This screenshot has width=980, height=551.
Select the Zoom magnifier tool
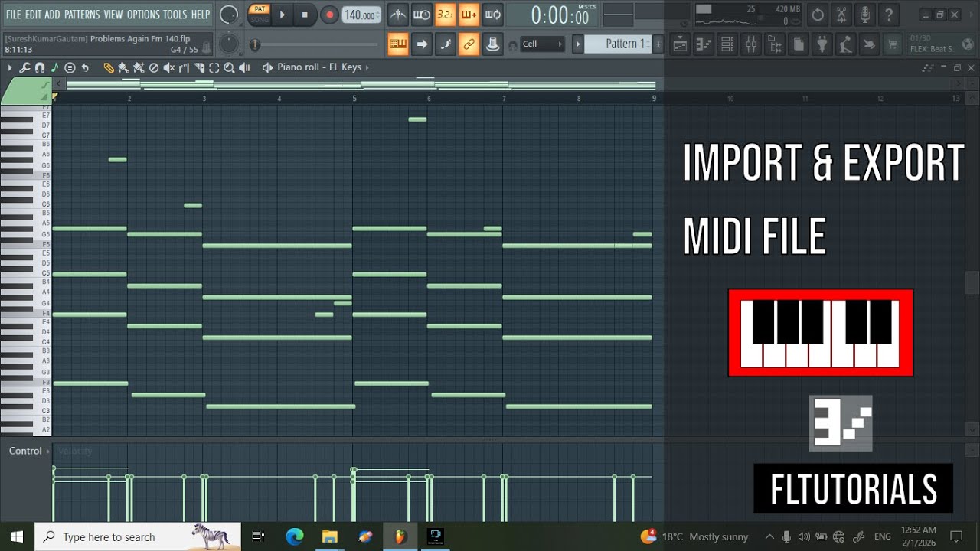click(229, 67)
